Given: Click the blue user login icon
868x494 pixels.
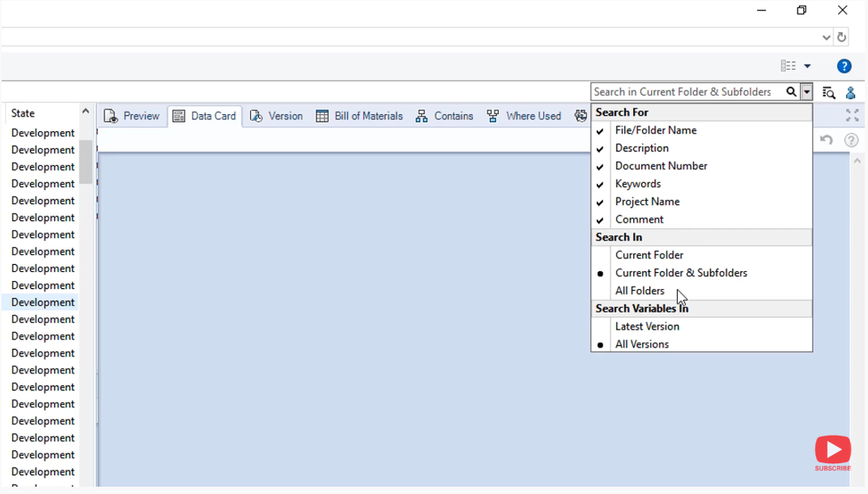Looking at the screenshot, I should coord(850,92).
